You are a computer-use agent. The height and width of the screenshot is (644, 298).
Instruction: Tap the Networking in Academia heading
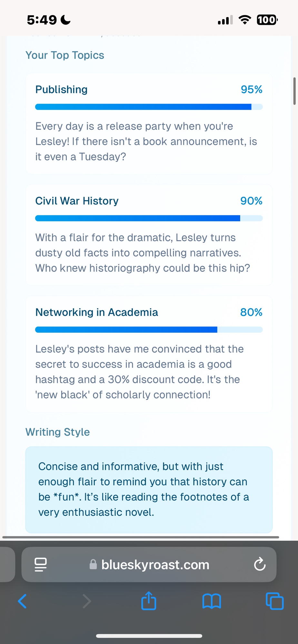96,312
